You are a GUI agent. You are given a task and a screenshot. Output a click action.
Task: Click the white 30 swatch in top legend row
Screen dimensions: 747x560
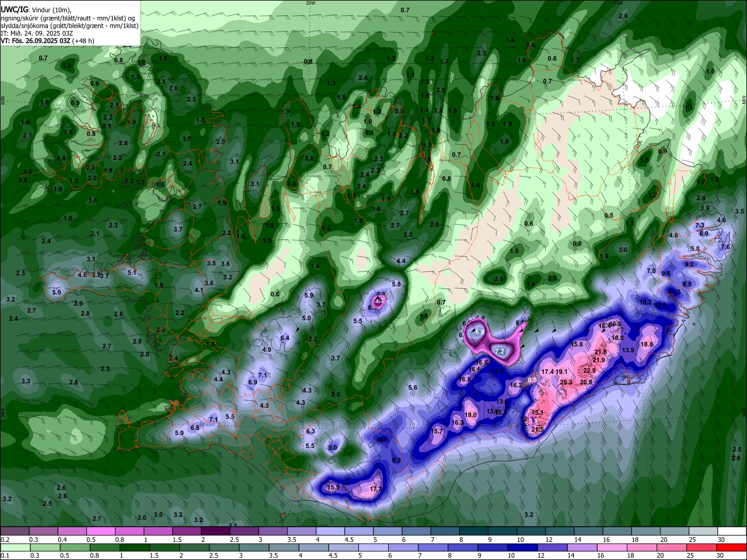coord(732,531)
